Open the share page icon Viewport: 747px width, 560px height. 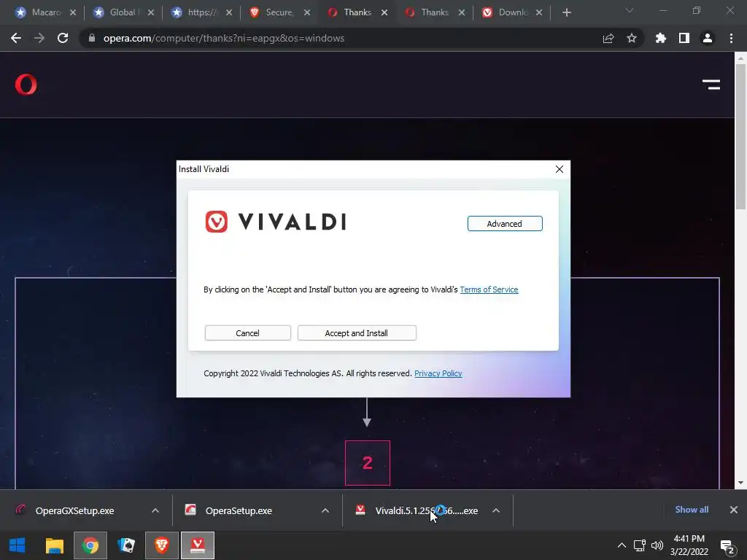(608, 38)
